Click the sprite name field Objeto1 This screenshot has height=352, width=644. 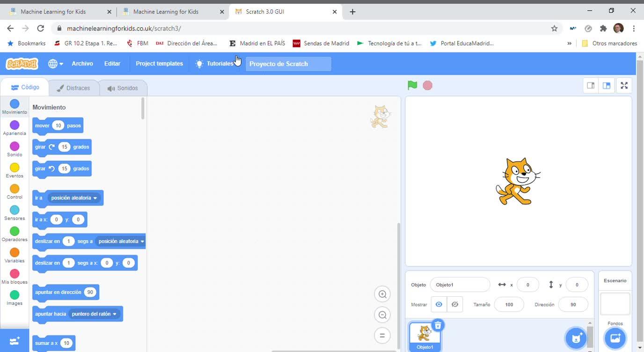pos(460,285)
